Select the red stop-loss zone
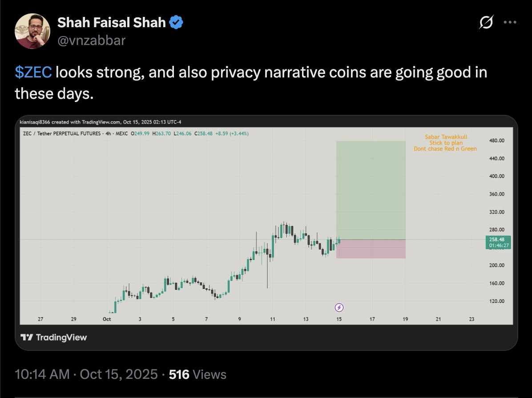532x398 pixels. (371, 249)
